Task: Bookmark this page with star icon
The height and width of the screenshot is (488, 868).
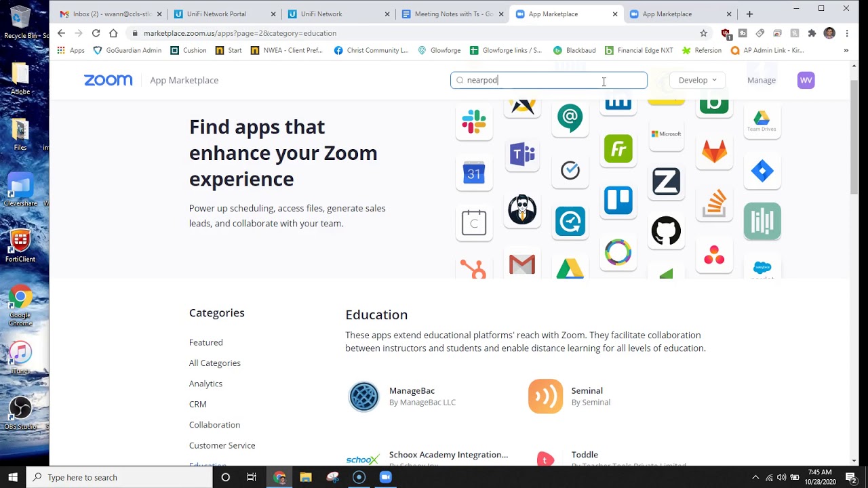Action: tap(703, 33)
